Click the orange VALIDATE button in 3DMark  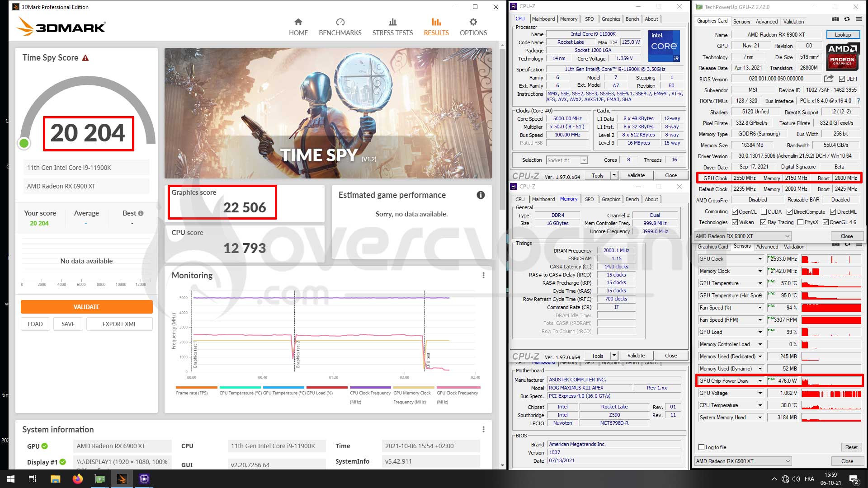(86, 307)
